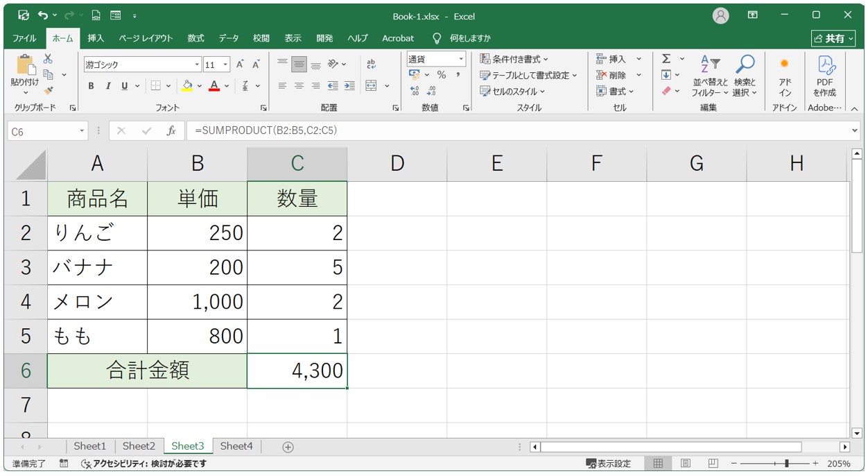Switch to Page Layout view in status bar

685,464
